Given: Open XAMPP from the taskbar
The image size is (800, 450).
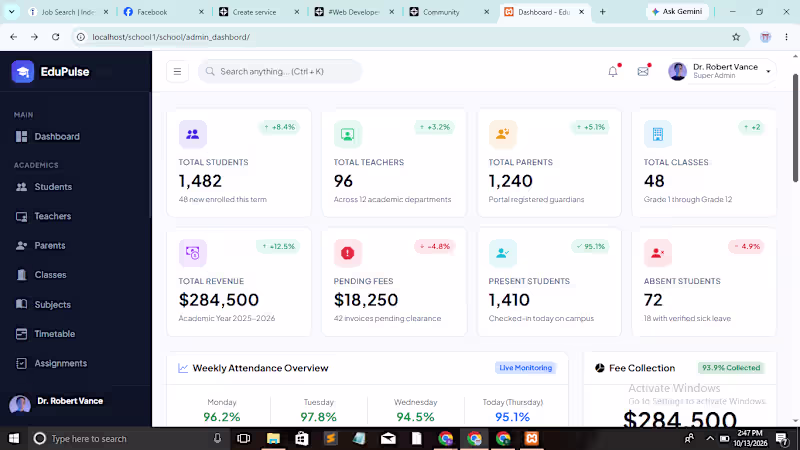Looking at the screenshot, I should coord(532,438).
